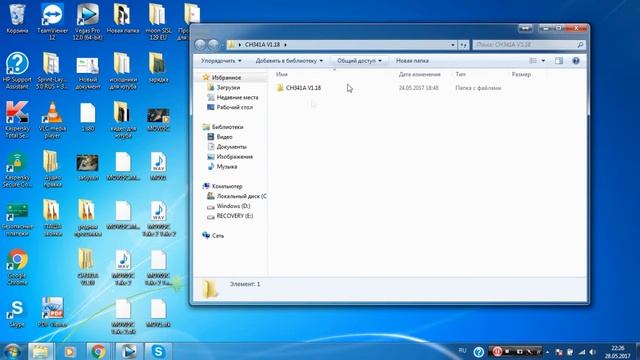Open Изображения library

coord(234,156)
